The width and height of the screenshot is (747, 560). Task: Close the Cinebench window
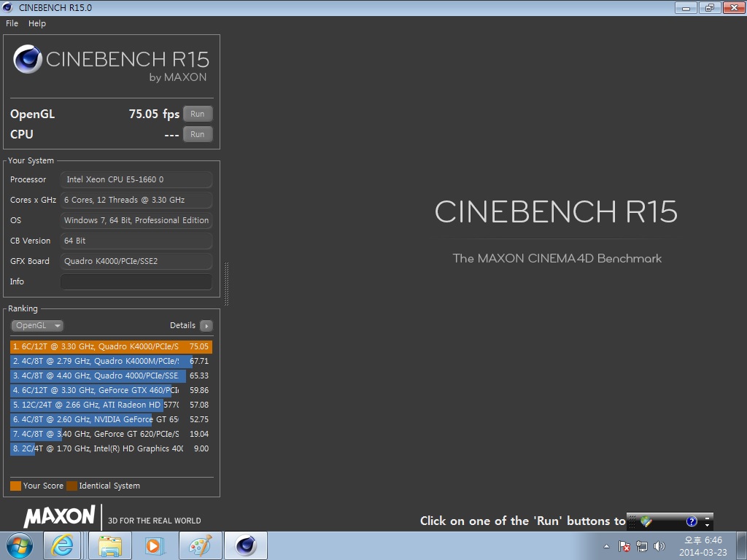[734, 7]
